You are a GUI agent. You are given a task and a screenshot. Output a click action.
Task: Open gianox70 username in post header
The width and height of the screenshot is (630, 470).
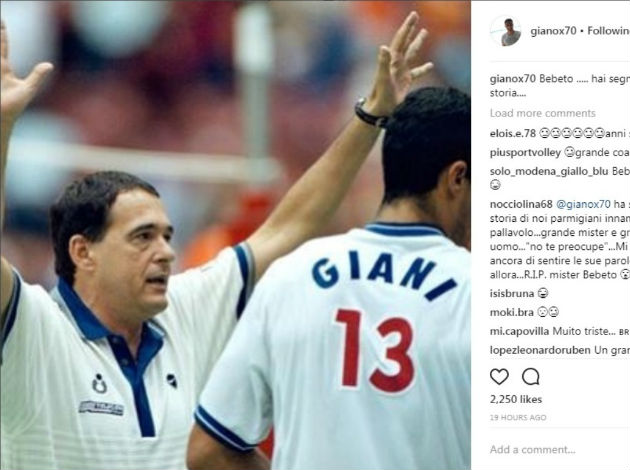(553, 31)
